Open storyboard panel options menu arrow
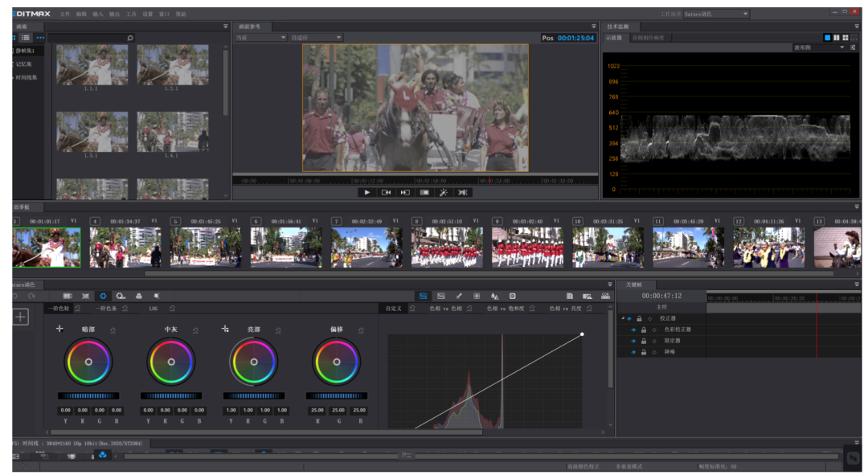 pos(857,207)
